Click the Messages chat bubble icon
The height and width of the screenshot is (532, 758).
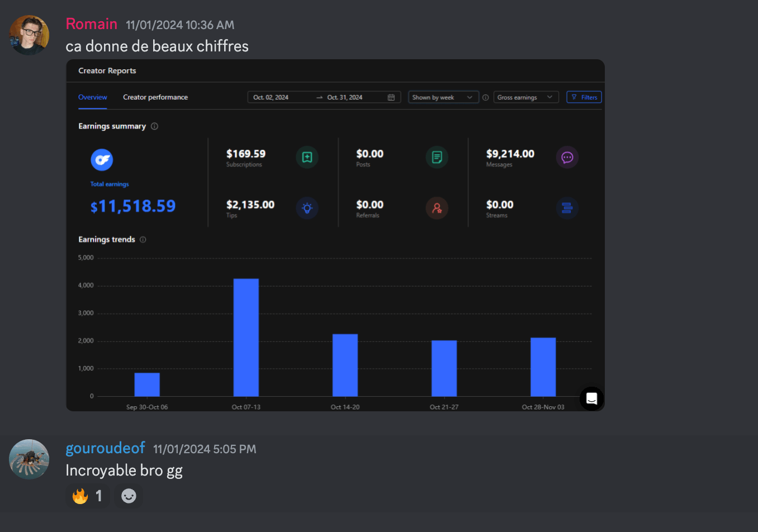pos(567,157)
